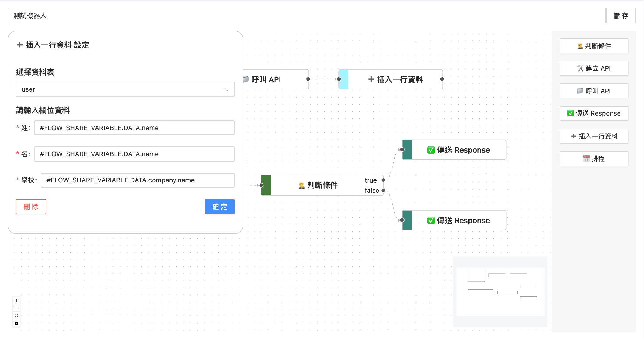Click the person icon in 判斷條件 node
Image resolution: width=644 pixels, height=339 pixels.
click(x=302, y=186)
